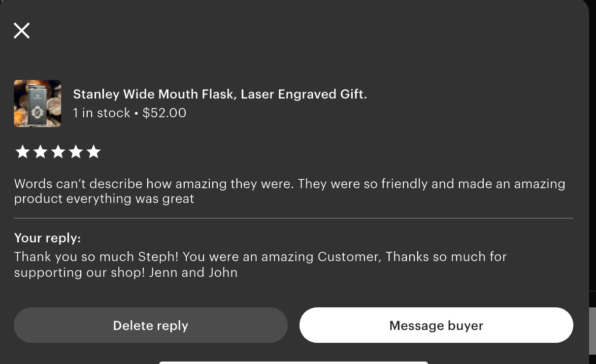
Task: Select the third rating star
Action: click(x=58, y=152)
